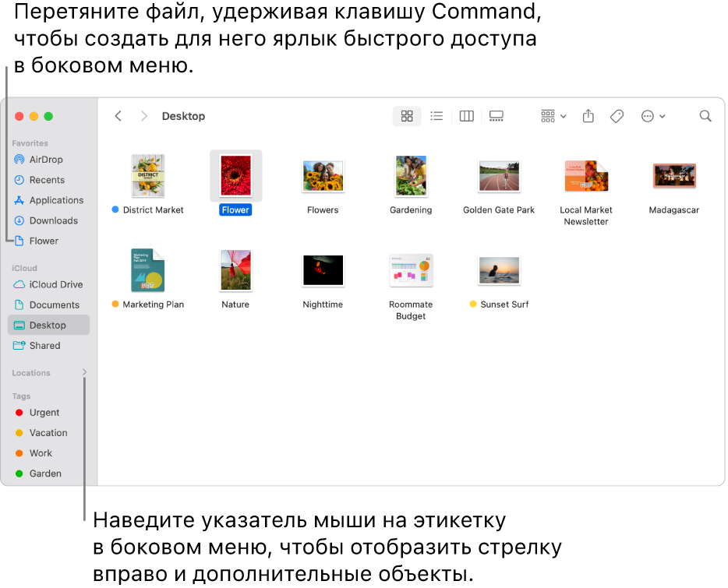The width and height of the screenshot is (728, 588).
Task: Click the iCloud section header
Action: (x=24, y=268)
